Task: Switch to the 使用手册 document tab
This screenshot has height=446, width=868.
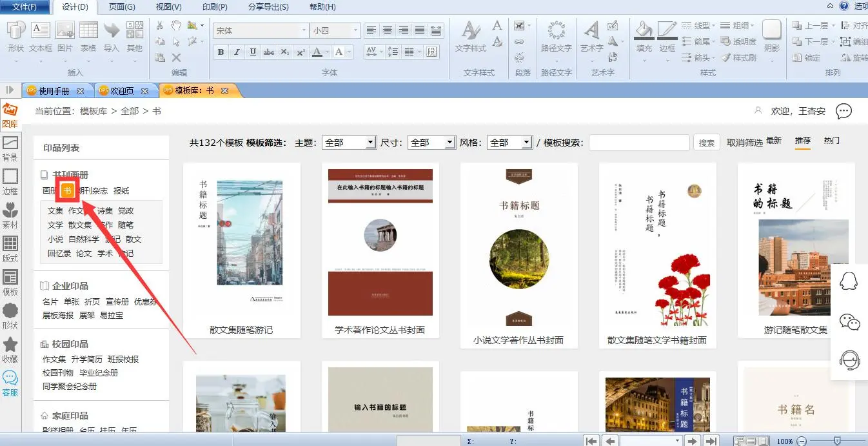Action: 54,91
